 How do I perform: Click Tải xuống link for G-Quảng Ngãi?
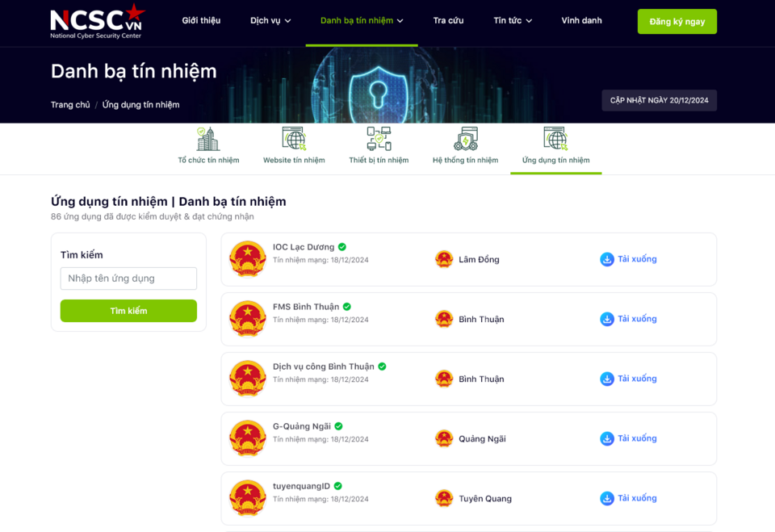click(637, 438)
